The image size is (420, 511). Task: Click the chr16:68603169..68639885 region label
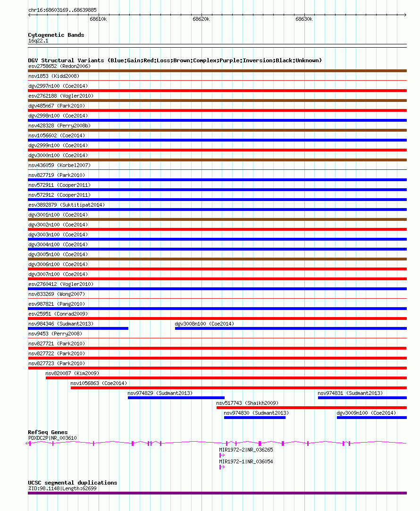pos(62,10)
